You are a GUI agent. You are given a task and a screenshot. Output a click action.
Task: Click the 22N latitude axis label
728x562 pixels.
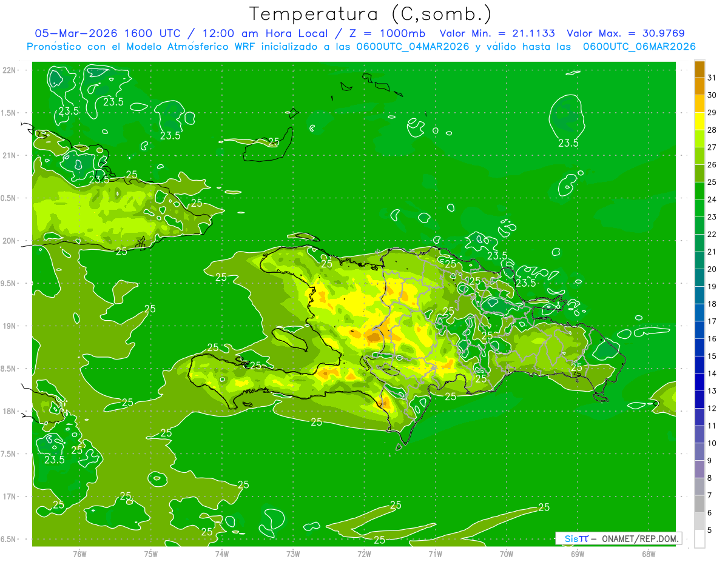pyautogui.click(x=9, y=70)
